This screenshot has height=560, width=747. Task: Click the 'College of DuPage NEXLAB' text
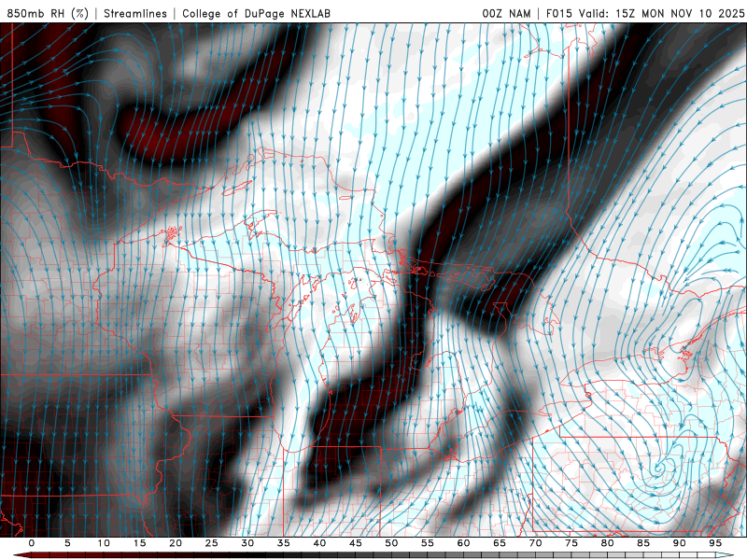[256, 13]
